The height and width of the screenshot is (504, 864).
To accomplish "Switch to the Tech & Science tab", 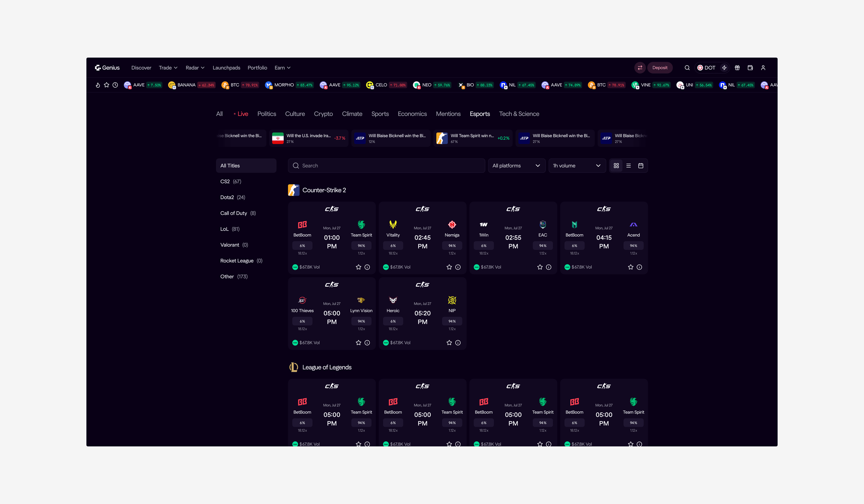I will [x=519, y=114].
